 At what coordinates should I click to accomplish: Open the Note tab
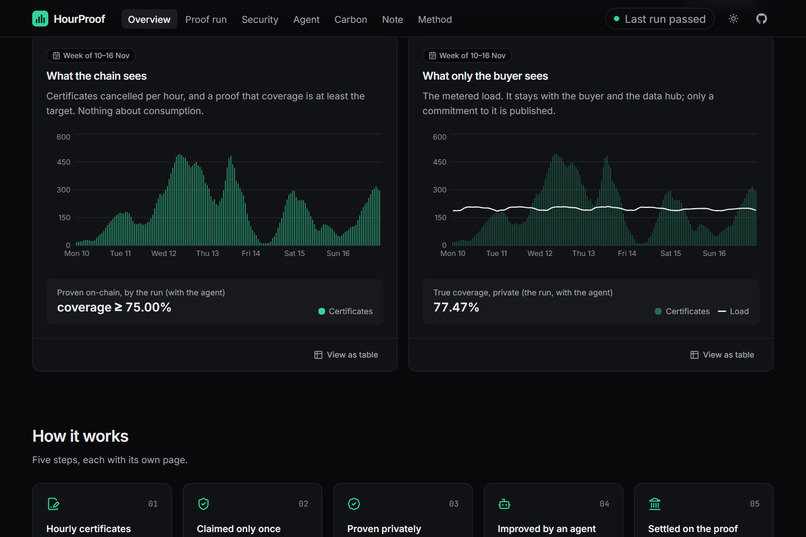click(392, 20)
